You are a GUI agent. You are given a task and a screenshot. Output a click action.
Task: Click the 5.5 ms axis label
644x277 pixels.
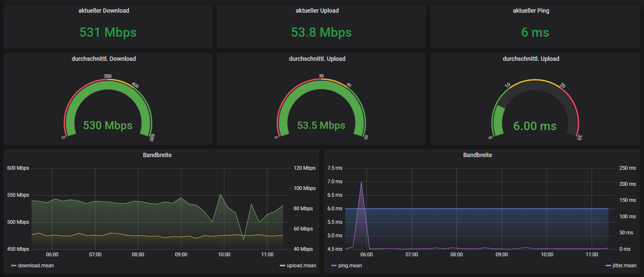click(335, 222)
